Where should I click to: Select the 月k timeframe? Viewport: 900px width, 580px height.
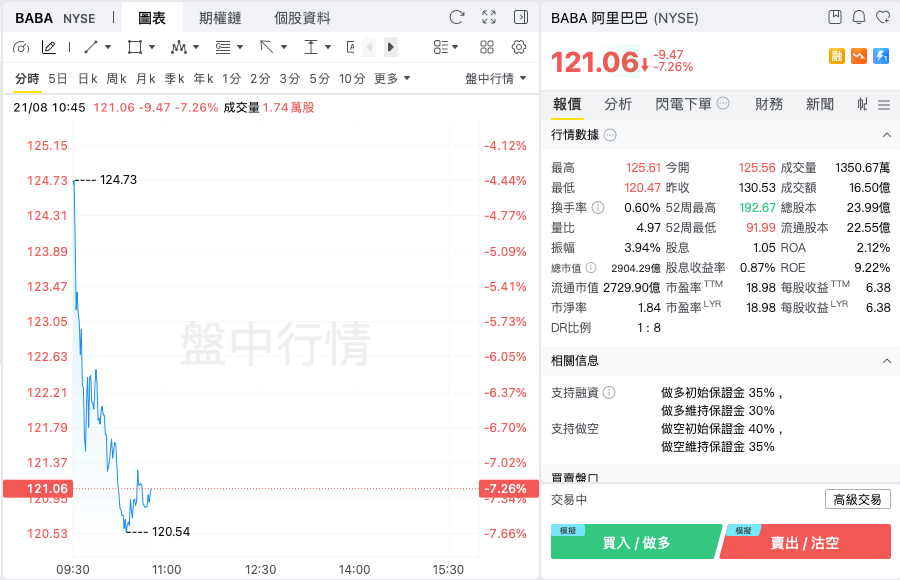pyautogui.click(x=146, y=78)
